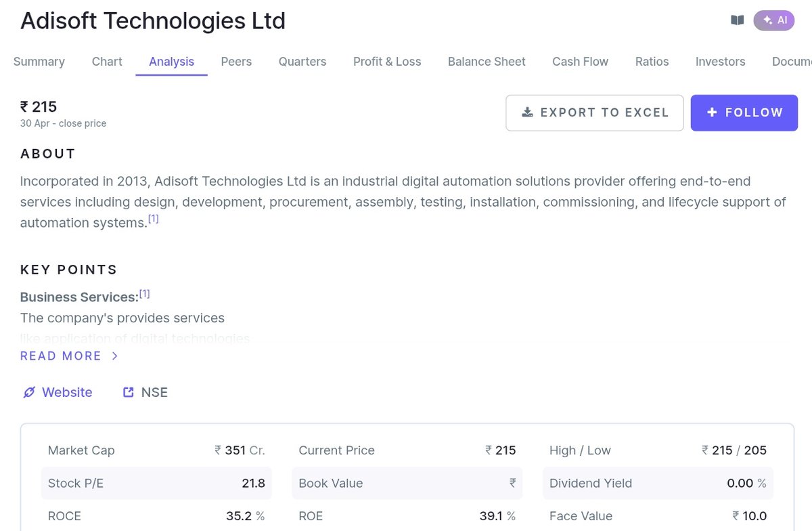Open the Documents tab
Screen dimensions: 812x531
point(792,62)
